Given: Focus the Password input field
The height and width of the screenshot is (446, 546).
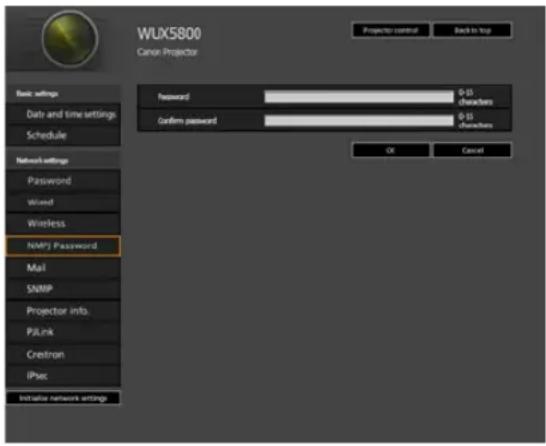Looking at the screenshot, I should pos(359,97).
